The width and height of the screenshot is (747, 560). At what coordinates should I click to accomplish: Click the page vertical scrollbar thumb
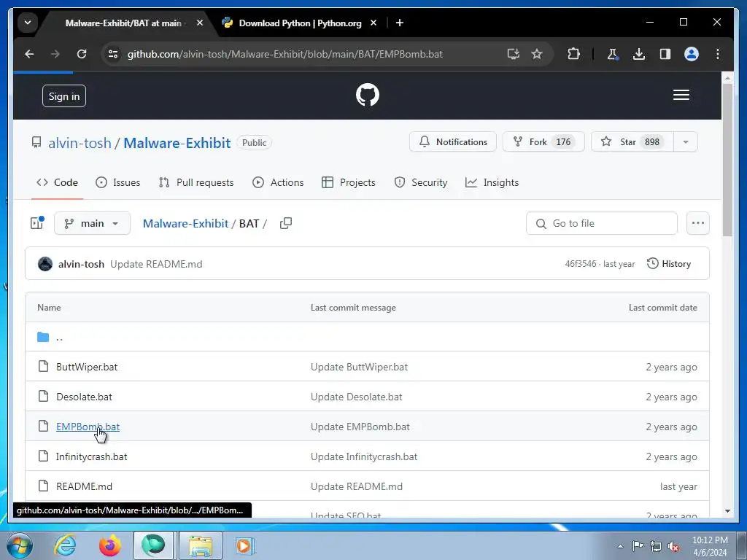point(727,160)
